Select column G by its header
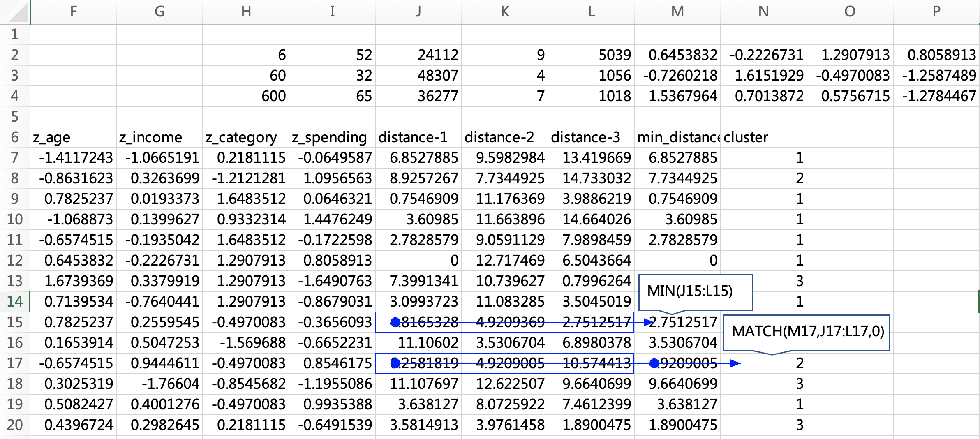This screenshot has height=439, width=980. [x=159, y=12]
